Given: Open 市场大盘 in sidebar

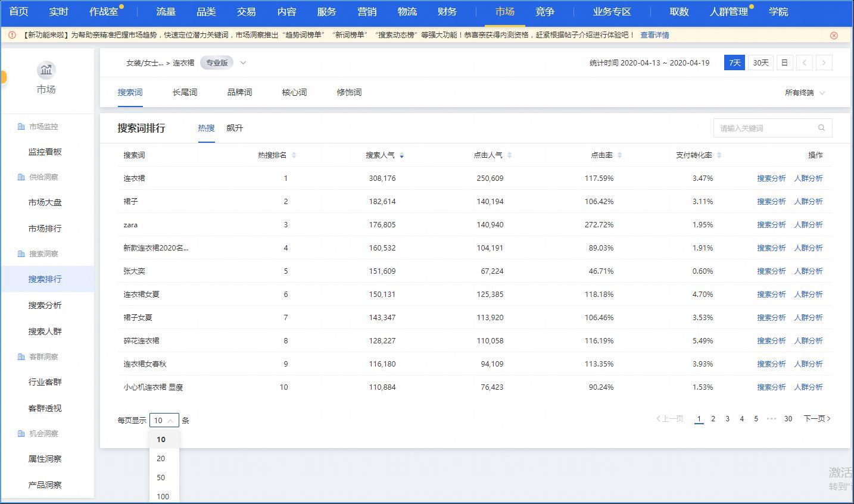Looking at the screenshot, I should click(45, 202).
